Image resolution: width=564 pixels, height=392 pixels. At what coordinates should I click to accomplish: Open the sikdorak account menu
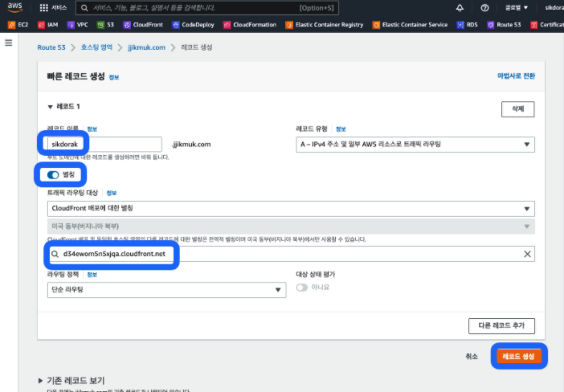point(554,8)
